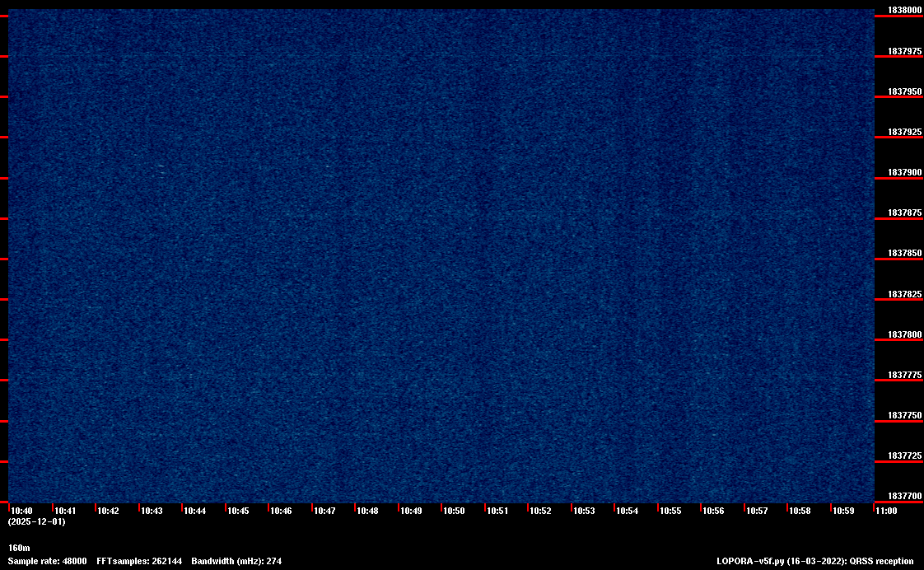Click the Bandwidth (mHz): 274 text
Viewport: 924px width, 570px height.
pyautogui.click(x=236, y=561)
